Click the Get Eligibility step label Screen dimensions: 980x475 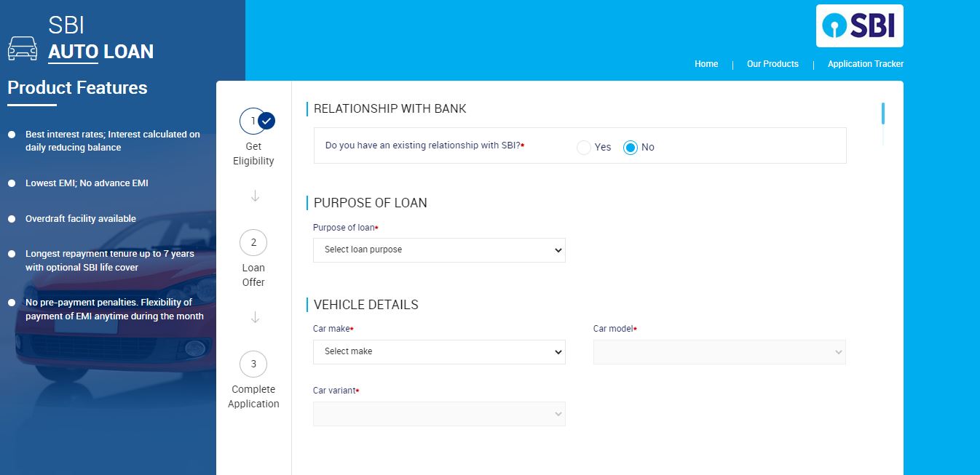coord(253,153)
